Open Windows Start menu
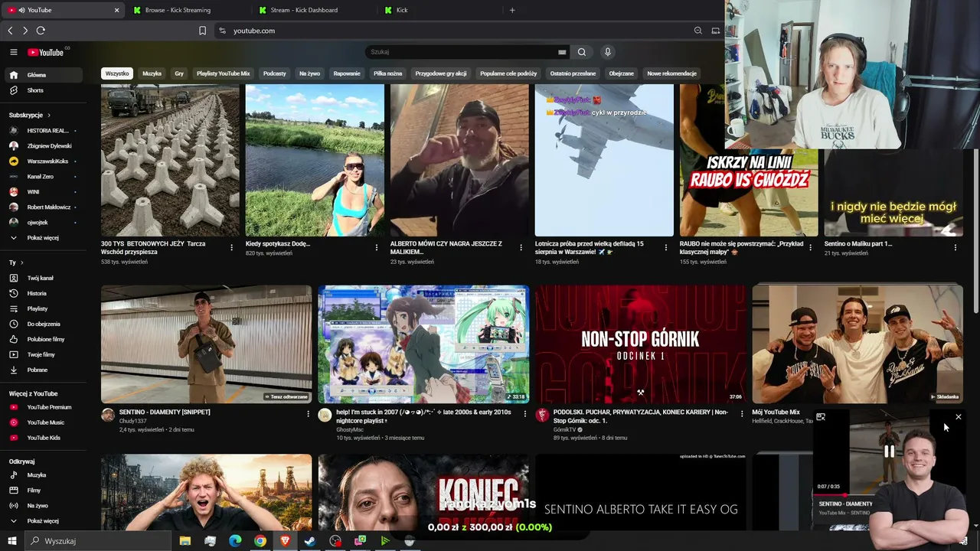 (x=11, y=541)
